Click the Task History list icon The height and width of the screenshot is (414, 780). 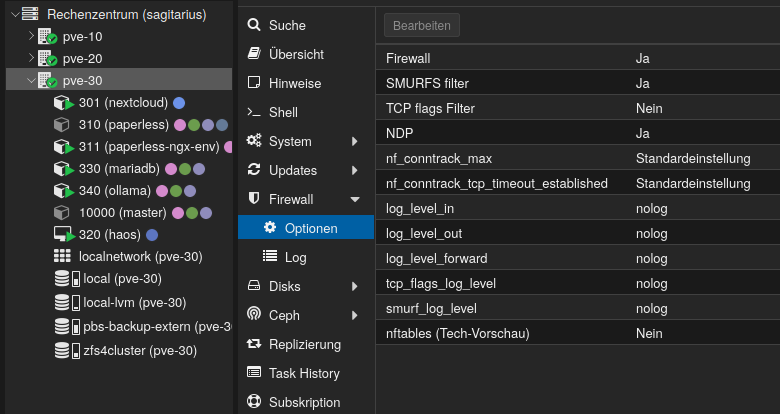(x=253, y=373)
